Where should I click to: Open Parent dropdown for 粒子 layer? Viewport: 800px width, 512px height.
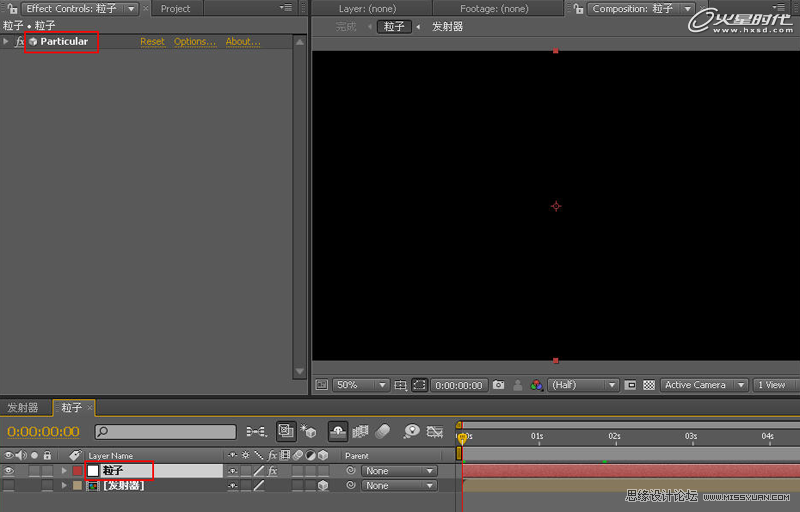(399, 471)
